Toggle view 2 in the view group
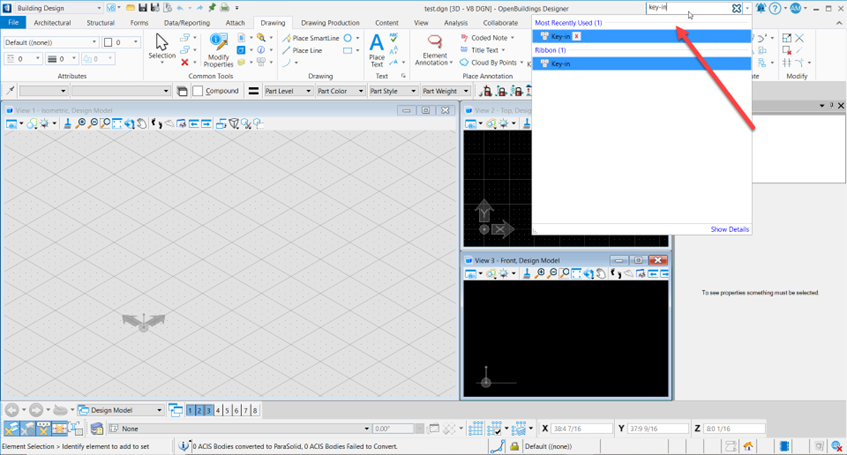This screenshot has height=455, width=847. click(x=199, y=411)
